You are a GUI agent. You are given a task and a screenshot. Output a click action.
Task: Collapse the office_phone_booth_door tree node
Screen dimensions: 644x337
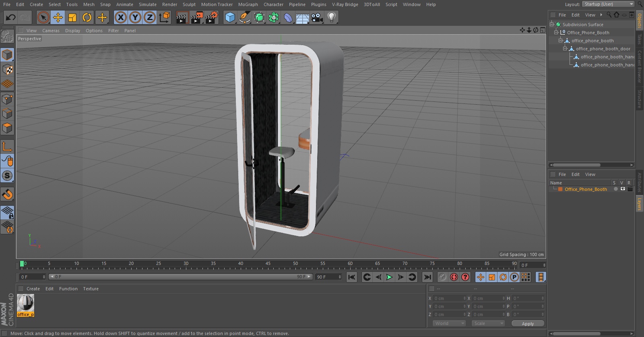coord(565,49)
